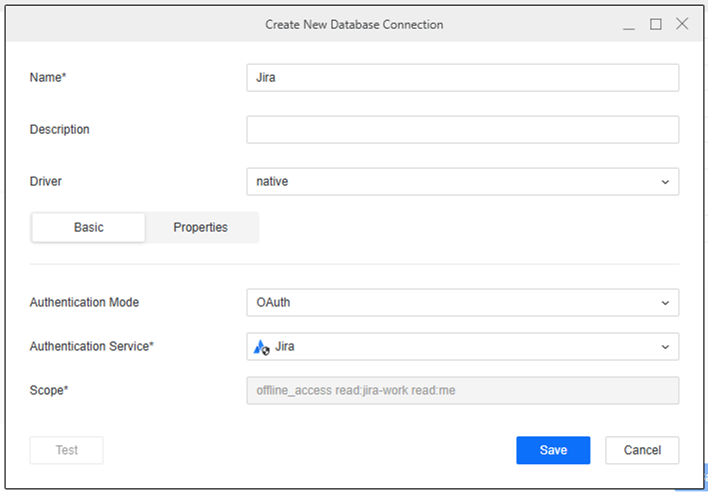Click the greyed-out Test button
Image resolution: width=708 pixels, height=495 pixels.
pyautogui.click(x=67, y=451)
